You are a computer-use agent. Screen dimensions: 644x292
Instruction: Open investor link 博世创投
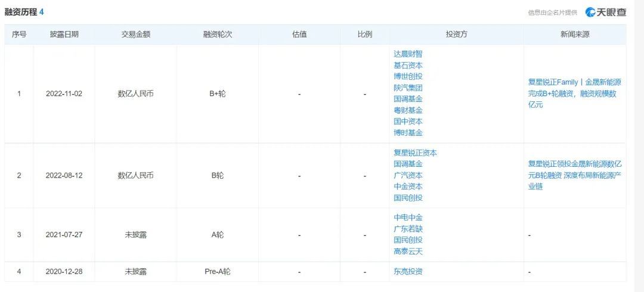pyautogui.click(x=408, y=76)
